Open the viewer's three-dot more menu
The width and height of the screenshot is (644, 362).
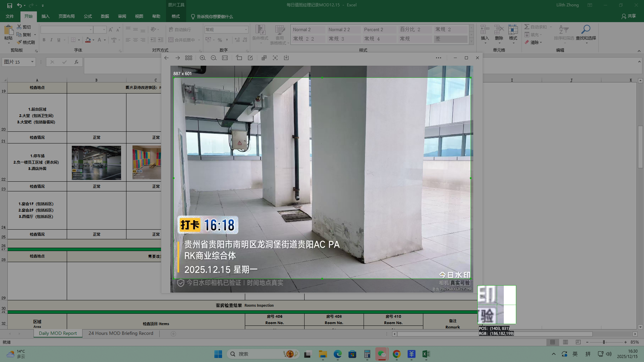(438, 58)
